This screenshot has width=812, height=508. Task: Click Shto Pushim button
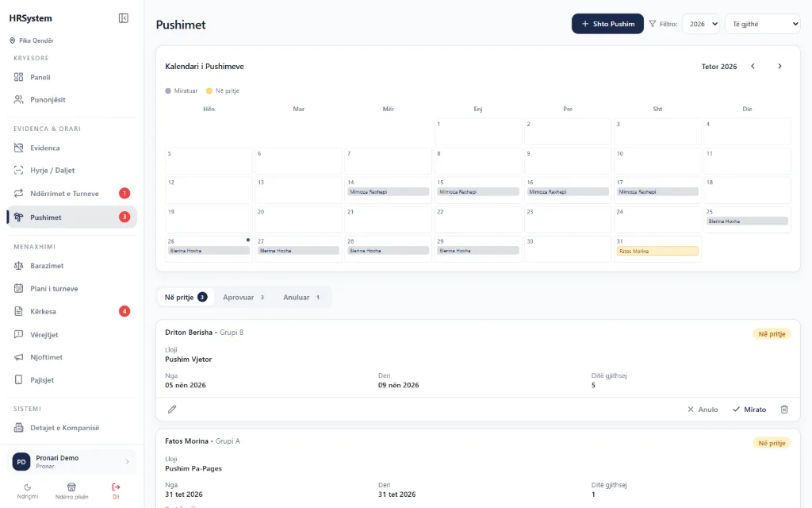607,24
